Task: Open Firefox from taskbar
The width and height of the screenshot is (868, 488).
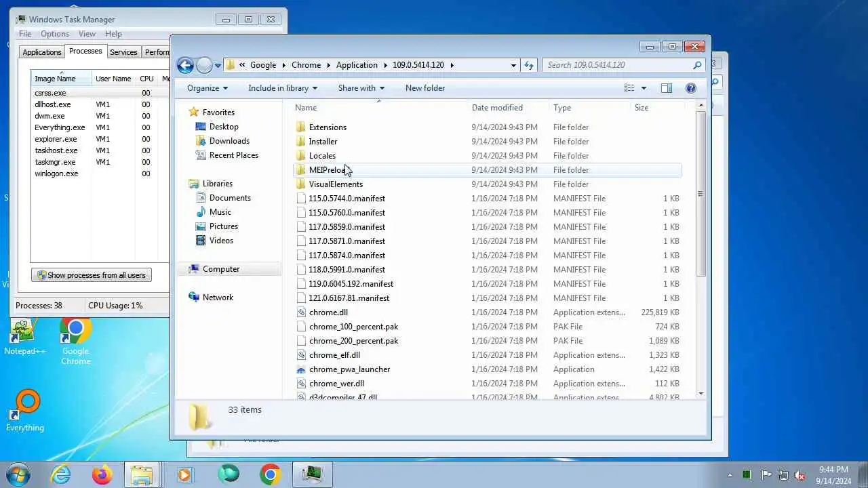Action: pyautogui.click(x=102, y=474)
